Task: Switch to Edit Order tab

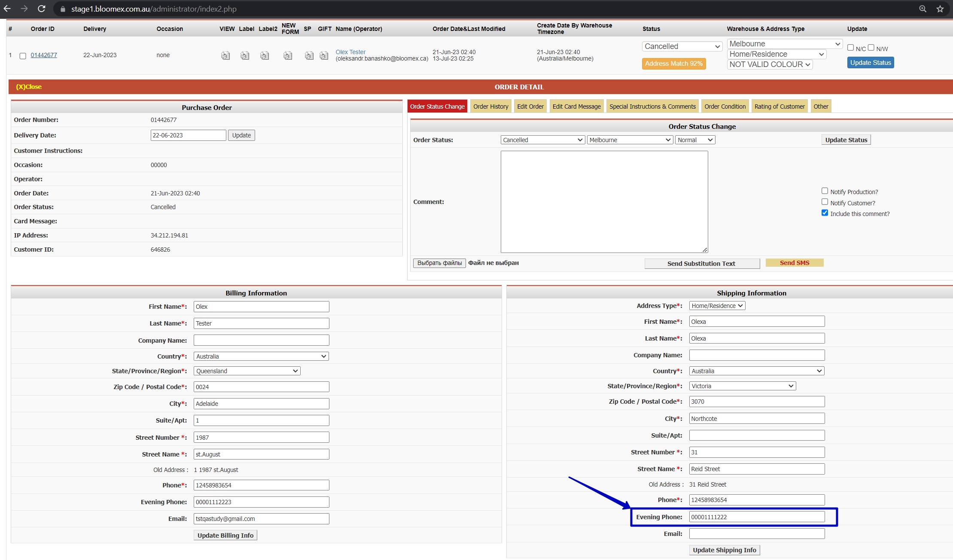Action: coord(530,107)
